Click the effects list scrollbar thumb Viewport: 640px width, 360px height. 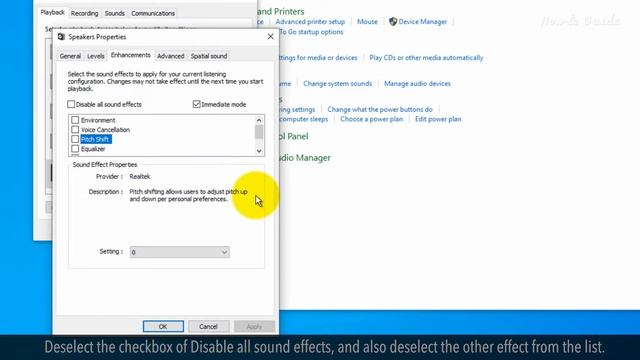click(x=259, y=132)
